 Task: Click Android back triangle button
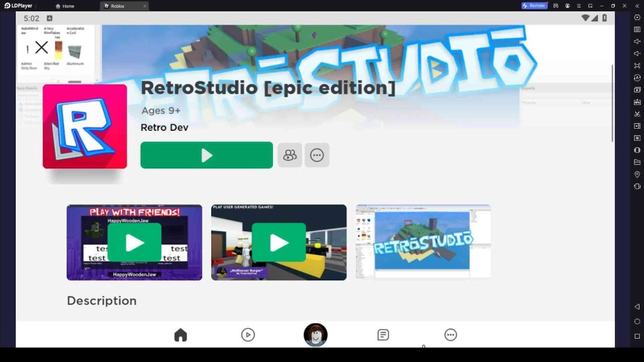pyautogui.click(x=637, y=307)
